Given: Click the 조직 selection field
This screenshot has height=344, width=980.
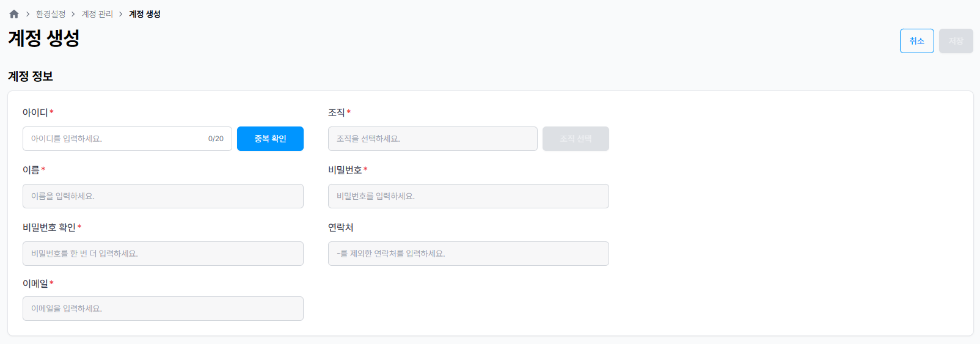Looking at the screenshot, I should pos(433,139).
